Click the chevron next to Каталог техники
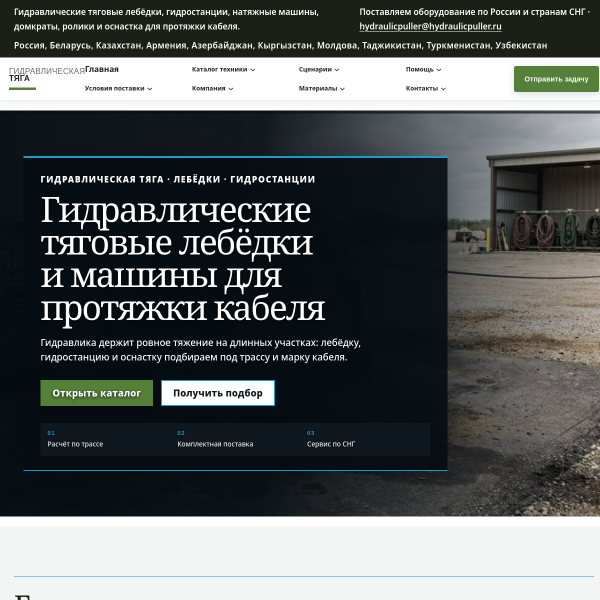 tap(253, 70)
